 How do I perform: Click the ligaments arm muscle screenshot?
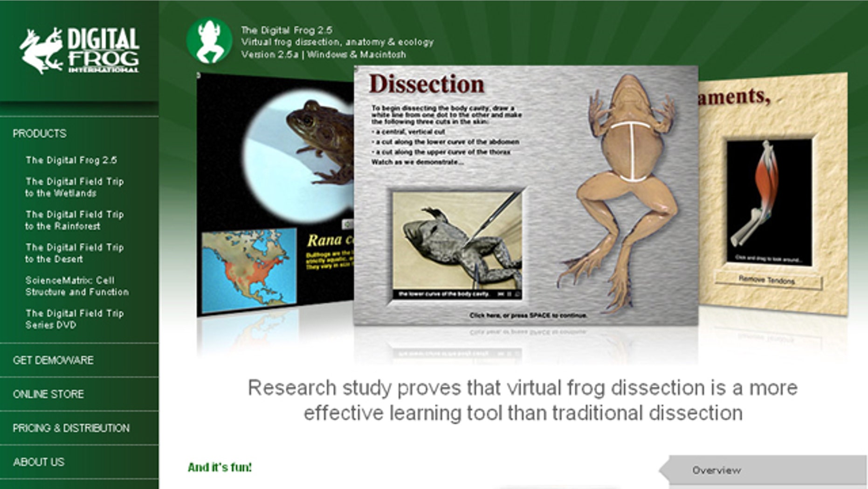(772, 195)
